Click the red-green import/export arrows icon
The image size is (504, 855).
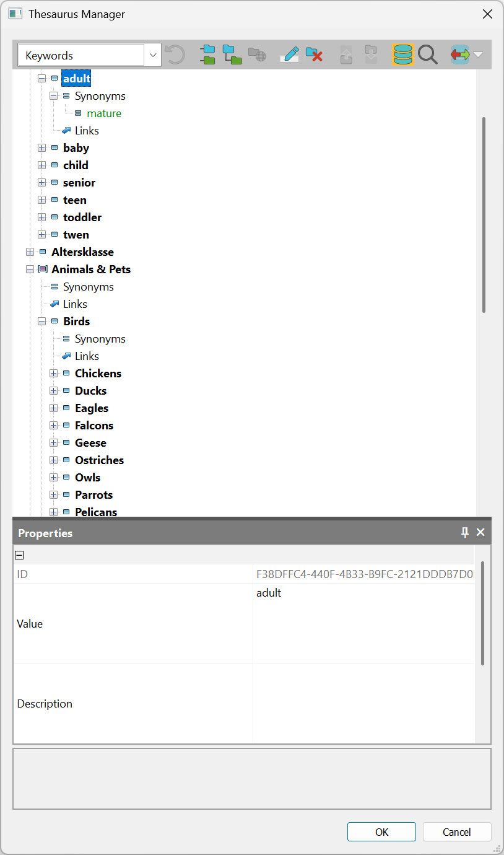[459, 55]
